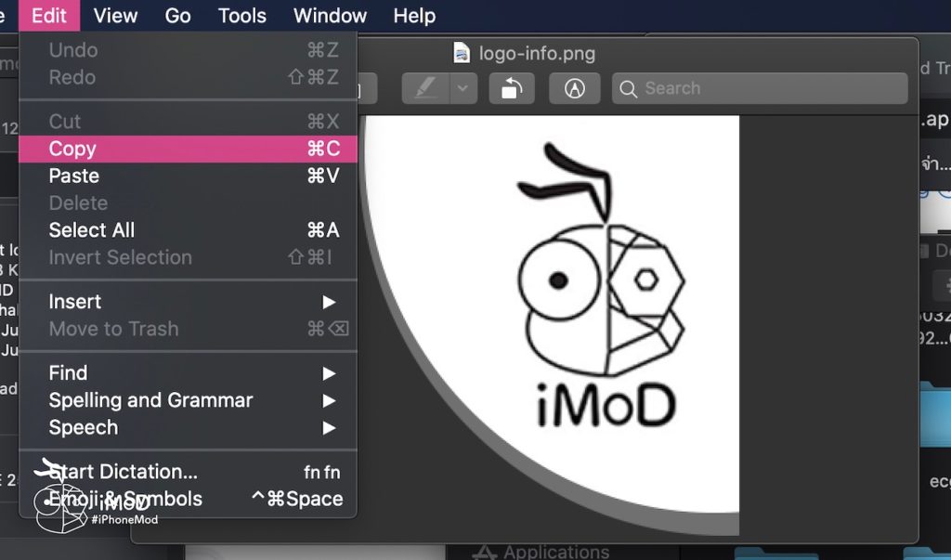The width and height of the screenshot is (951, 560).
Task: Click the logo-info.png document proxy icon
Action: pos(462,53)
